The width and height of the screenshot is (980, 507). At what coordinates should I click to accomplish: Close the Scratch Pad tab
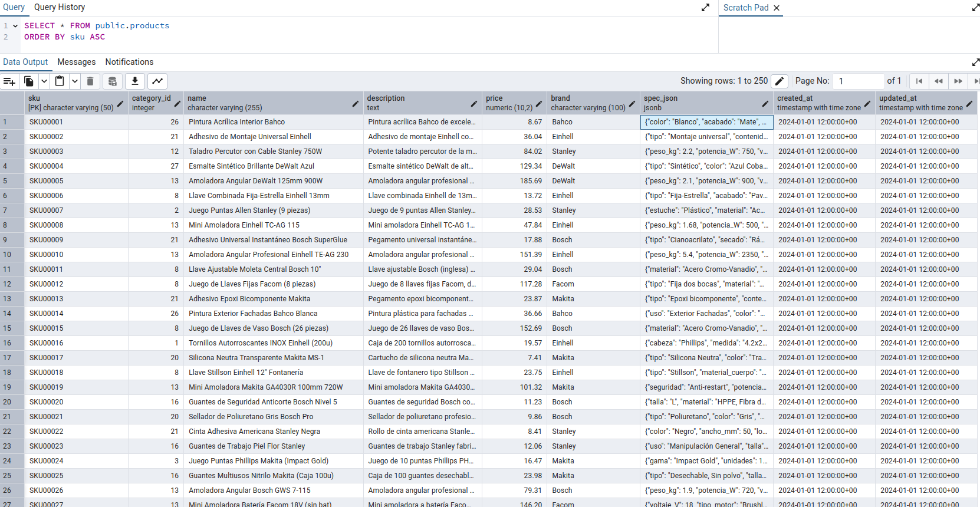777,8
